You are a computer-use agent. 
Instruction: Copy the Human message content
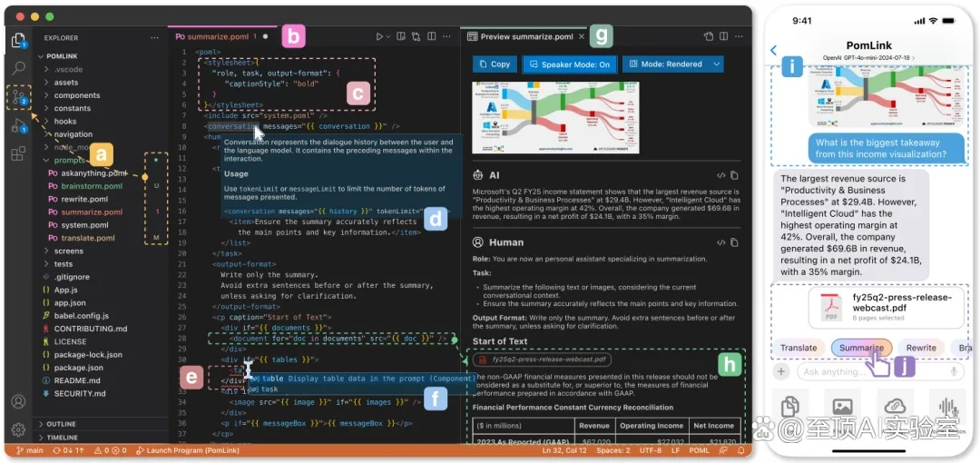[734, 242]
